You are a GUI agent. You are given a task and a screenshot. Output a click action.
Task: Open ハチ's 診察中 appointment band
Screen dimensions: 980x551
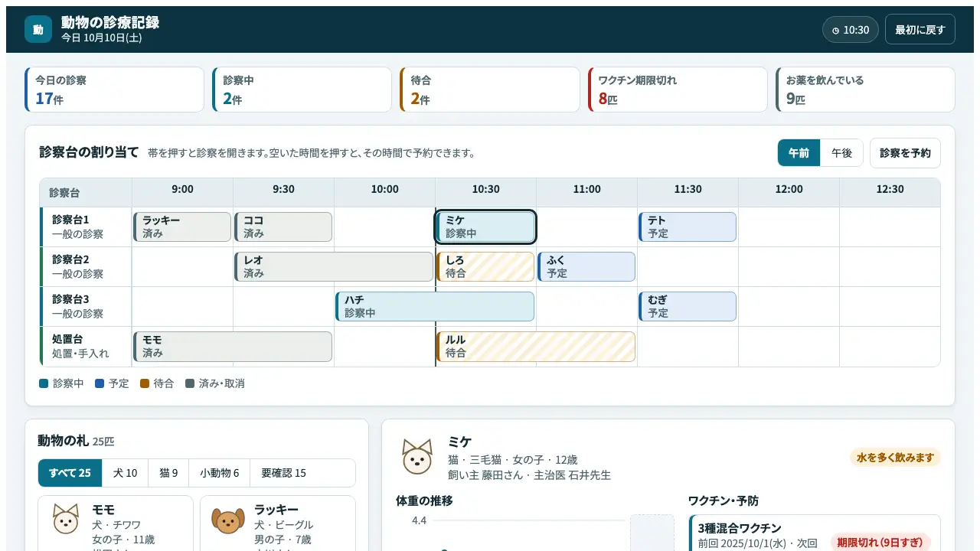(435, 307)
